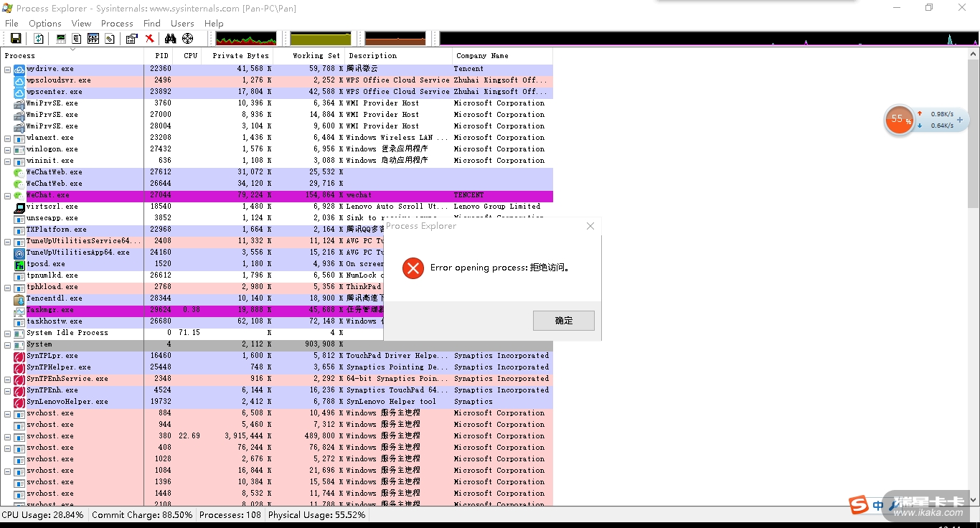Click the WeChat.exe process icon

[x=19, y=195]
